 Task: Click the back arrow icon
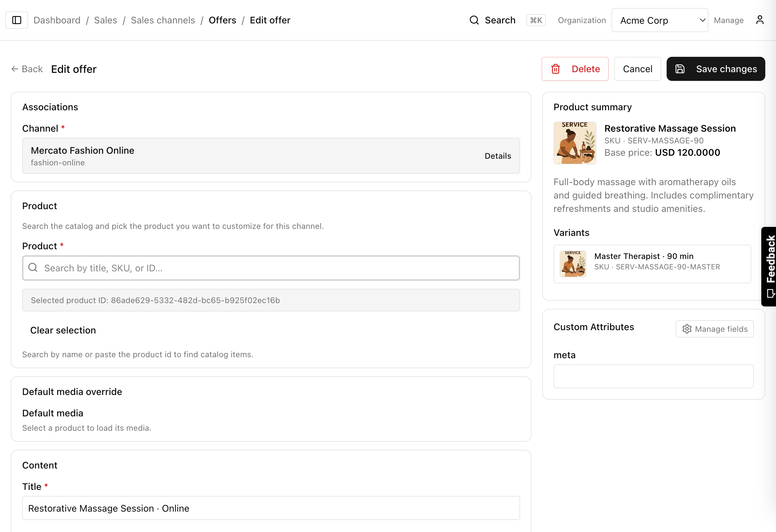pyautogui.click(x=15, y=69)
